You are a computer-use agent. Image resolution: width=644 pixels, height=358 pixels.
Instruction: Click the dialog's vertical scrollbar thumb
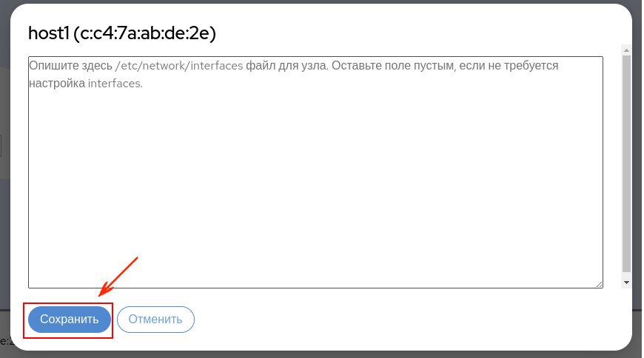[626, 163]
